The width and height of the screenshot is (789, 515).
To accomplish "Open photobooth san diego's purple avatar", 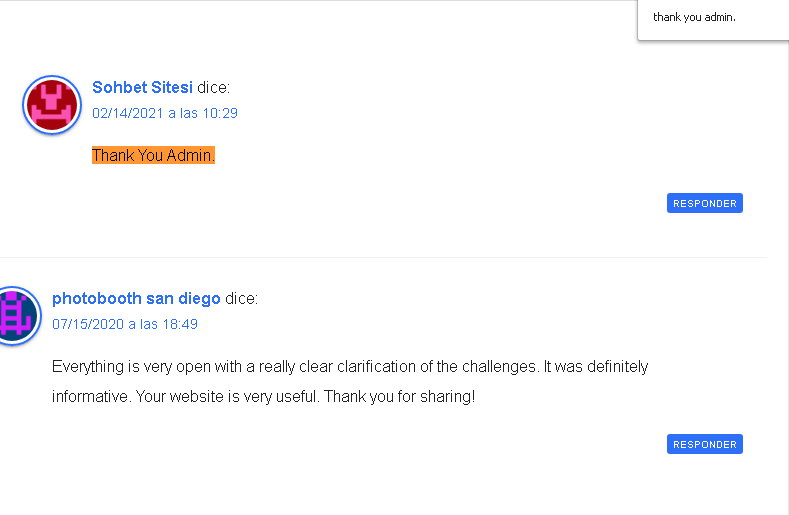I will point(19,316).
